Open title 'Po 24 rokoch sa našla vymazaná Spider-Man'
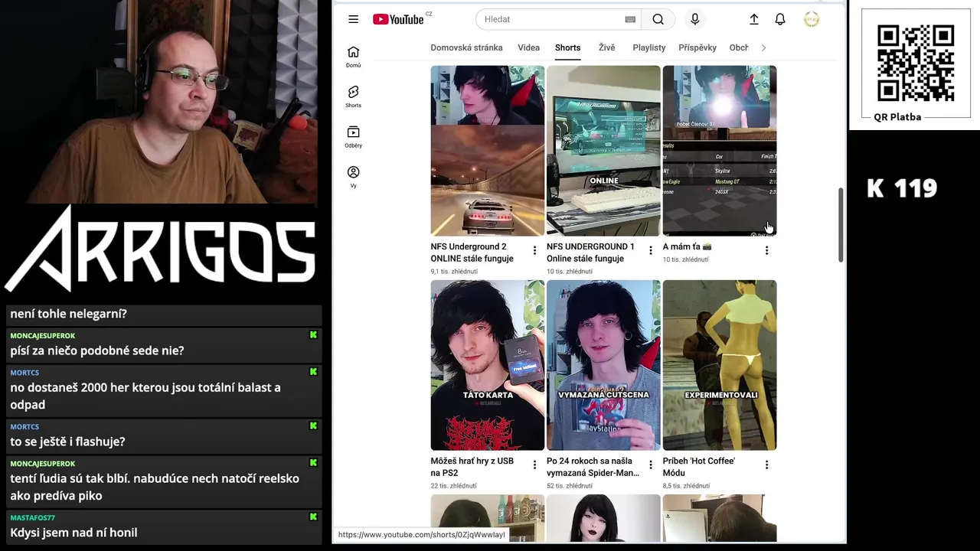The width and height of the screenshot is (980, 551). (593, 467)
